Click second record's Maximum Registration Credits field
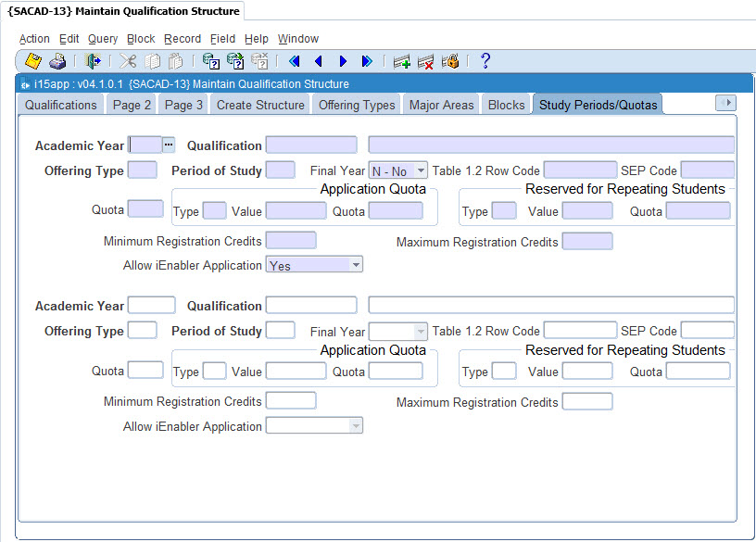Image resolution: width=756 pixels, height=542 pixels. (587, 402)
